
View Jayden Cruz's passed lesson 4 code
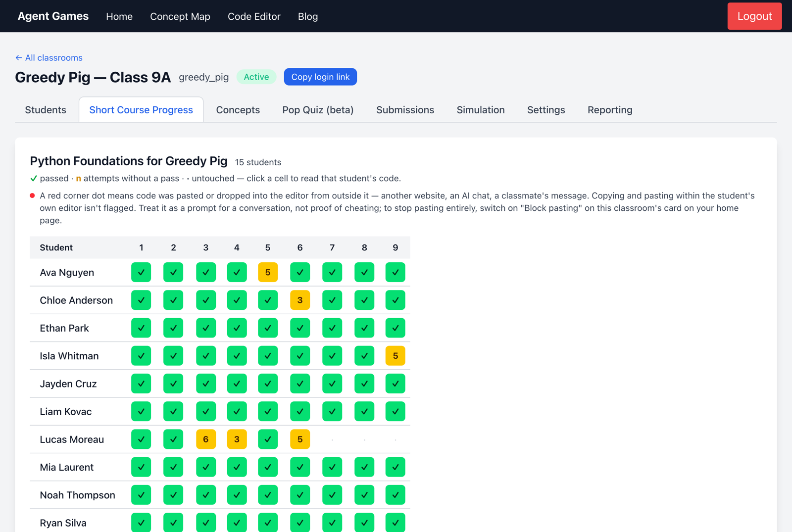[x=237, y=384]
